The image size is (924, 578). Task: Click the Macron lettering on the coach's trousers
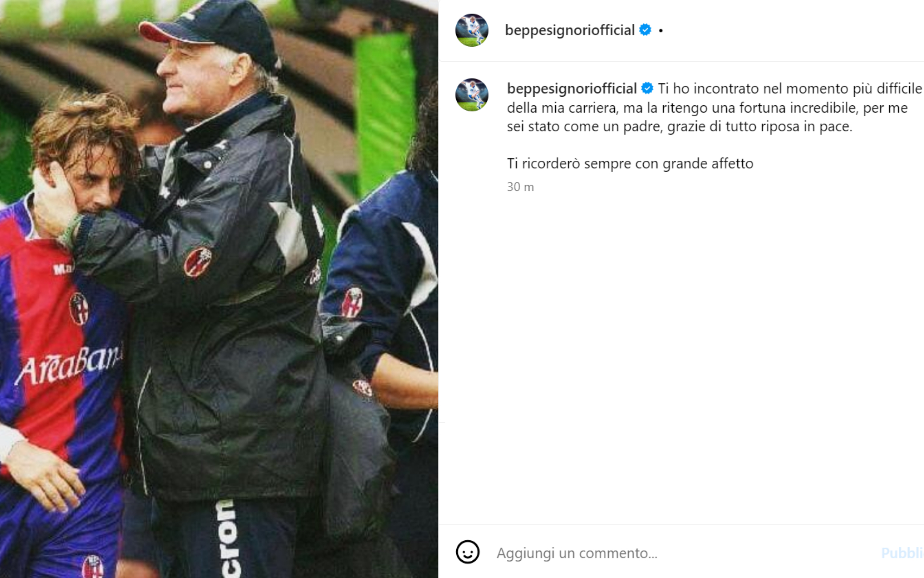click(228, 538)
